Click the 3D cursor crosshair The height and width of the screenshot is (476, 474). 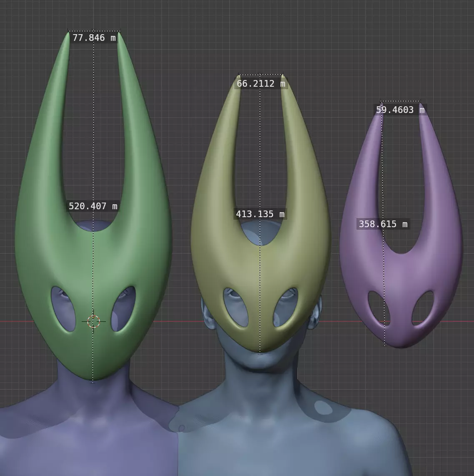point(93,321)
